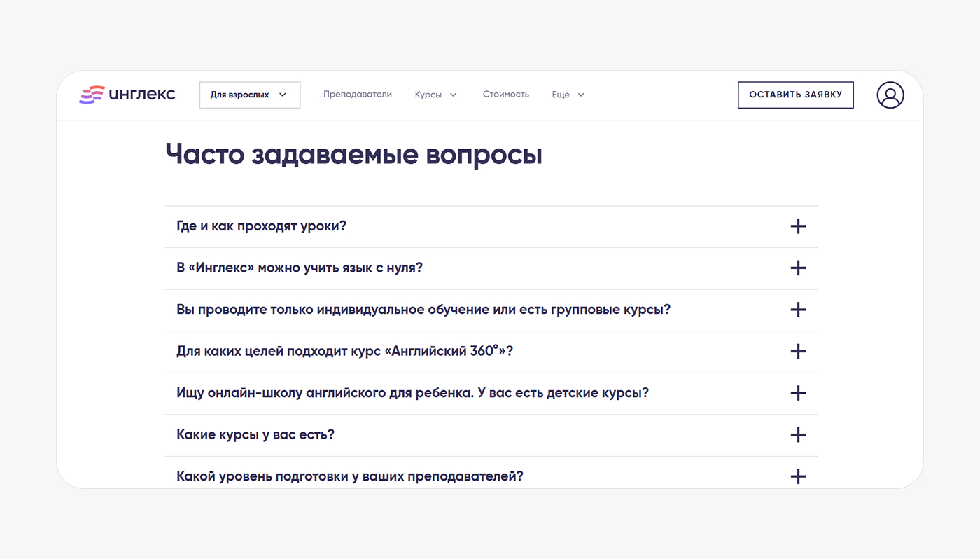Screen dimensions: 980x559
Task: Click question В «Инглекс» можно учить язык с нуля?
Action: (300, 268)
